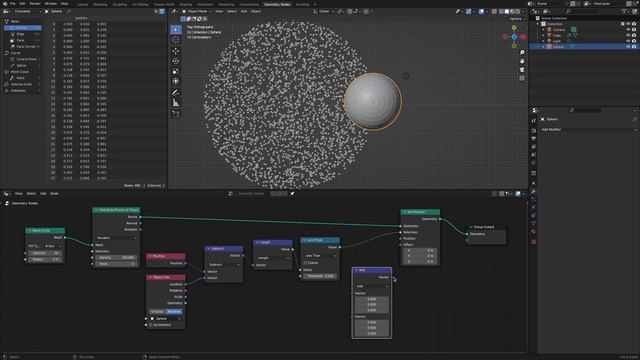
Task: Open the Add operation dropdown in Add node
Action: (372, 286)
